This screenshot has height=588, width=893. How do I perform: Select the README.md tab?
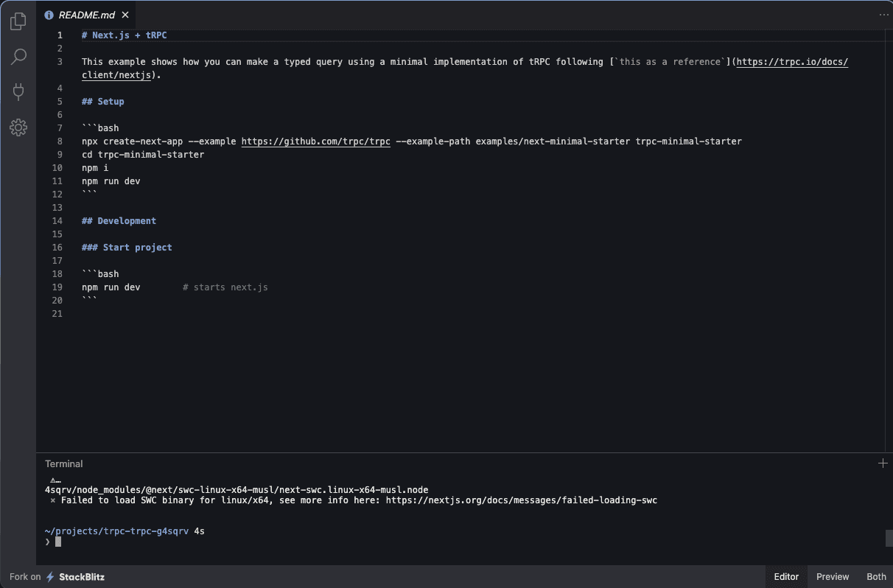point(86,14)
